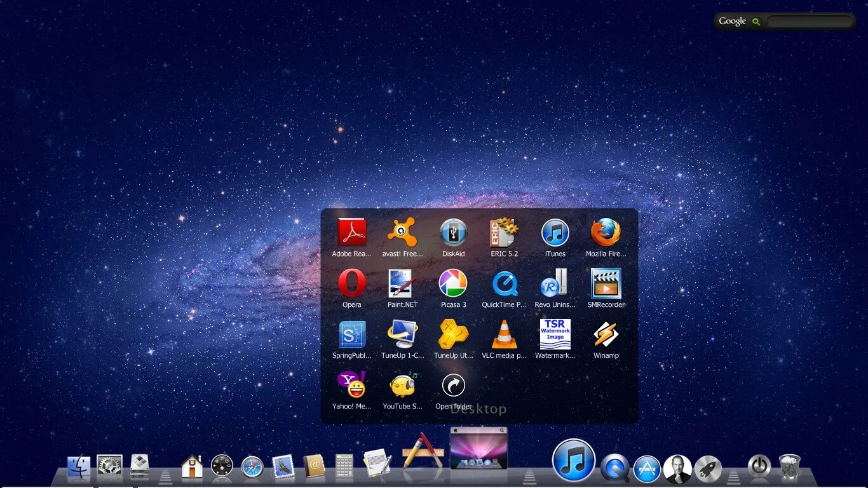Launch SpringPublisher icon
The image size is (868, 488).
click(x=351, y=334)
